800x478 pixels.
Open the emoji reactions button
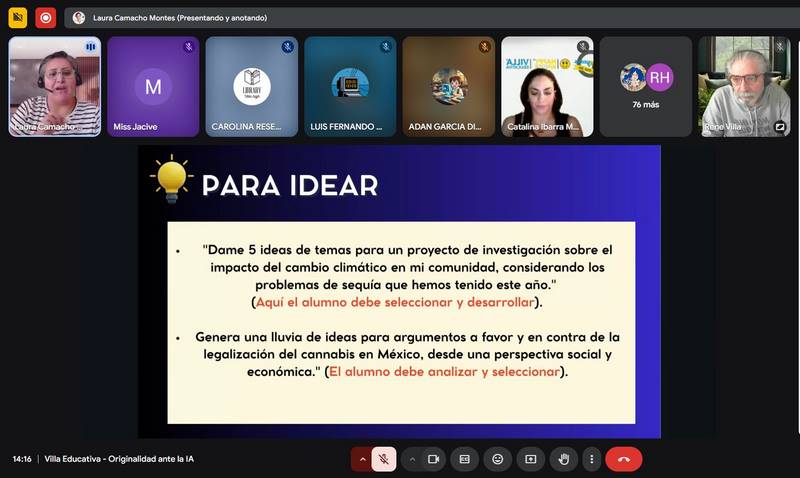497,459
